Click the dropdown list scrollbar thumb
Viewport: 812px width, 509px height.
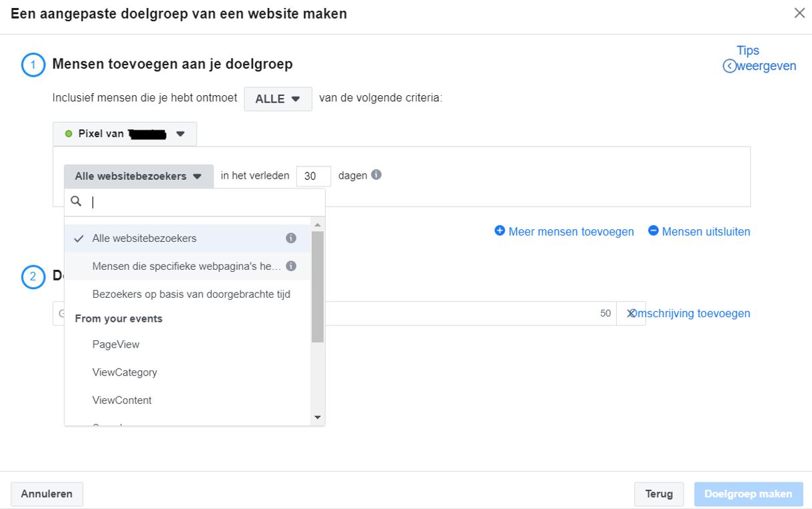tap(318, 287)
